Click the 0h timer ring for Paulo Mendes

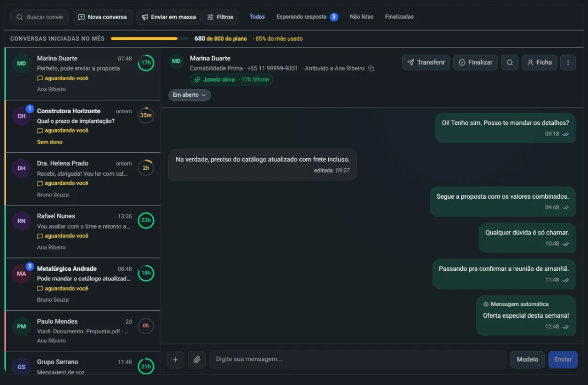pyautogui.click(x=146, y=325)
